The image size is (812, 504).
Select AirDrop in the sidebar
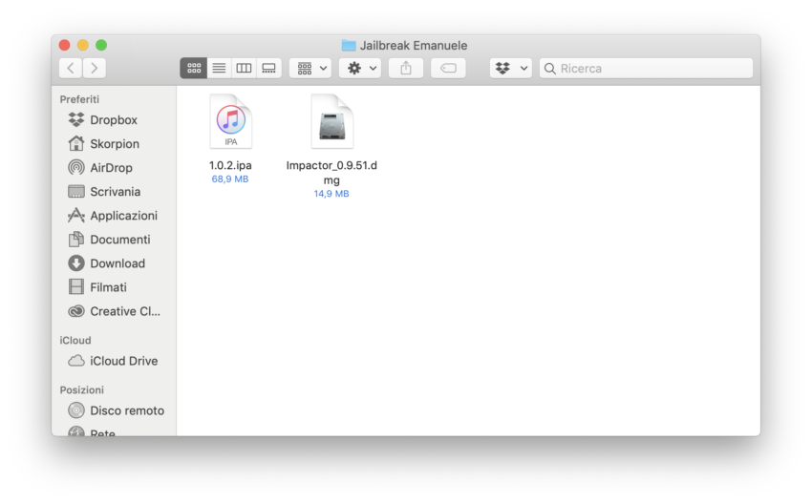point(114,168)
